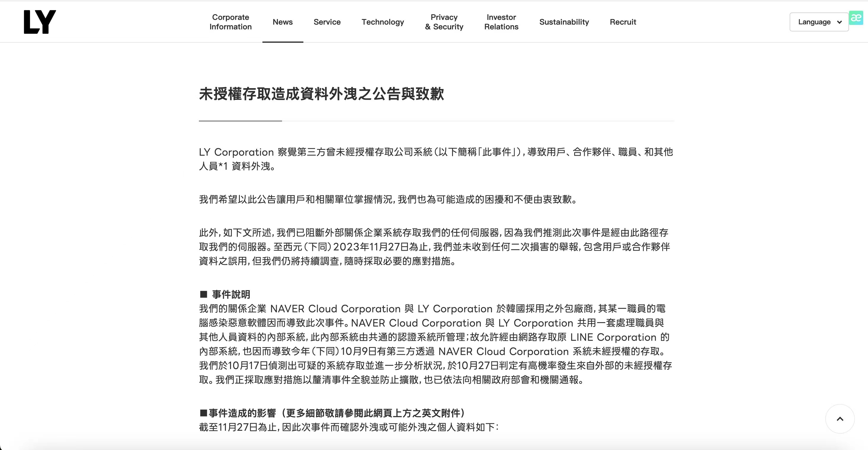Click the paragraph starting with 我們希望以此公告

(389, 199)
